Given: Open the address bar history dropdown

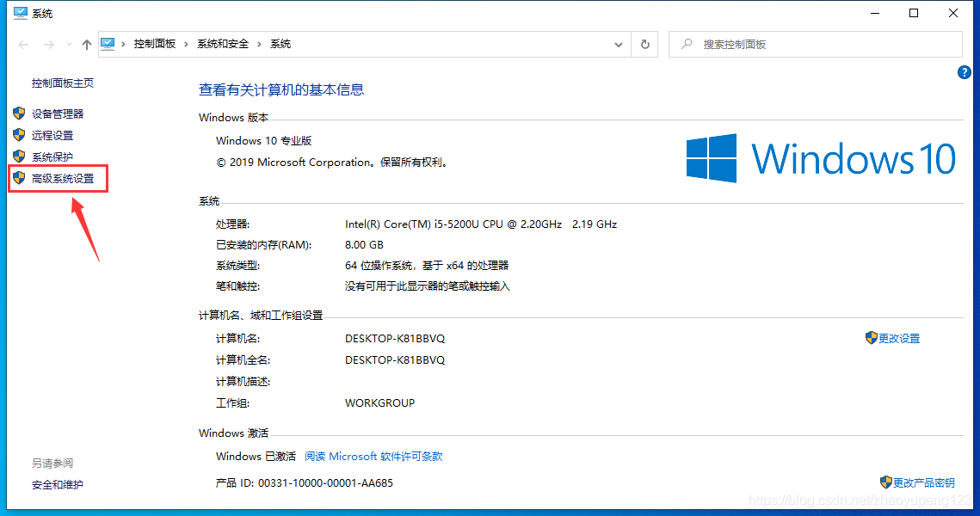Looking at the screenshot, I should pyautogui.click(x=618, y=45).
